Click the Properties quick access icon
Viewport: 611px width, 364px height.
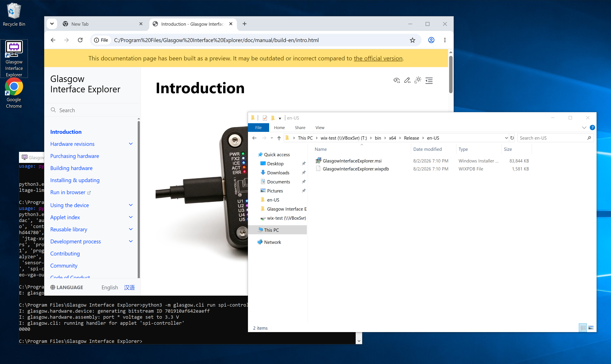265,118
